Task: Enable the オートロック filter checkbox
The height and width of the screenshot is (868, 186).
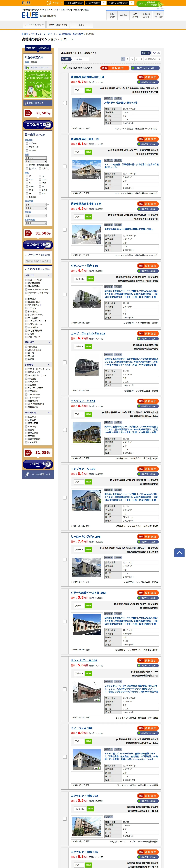Action: 26,395
